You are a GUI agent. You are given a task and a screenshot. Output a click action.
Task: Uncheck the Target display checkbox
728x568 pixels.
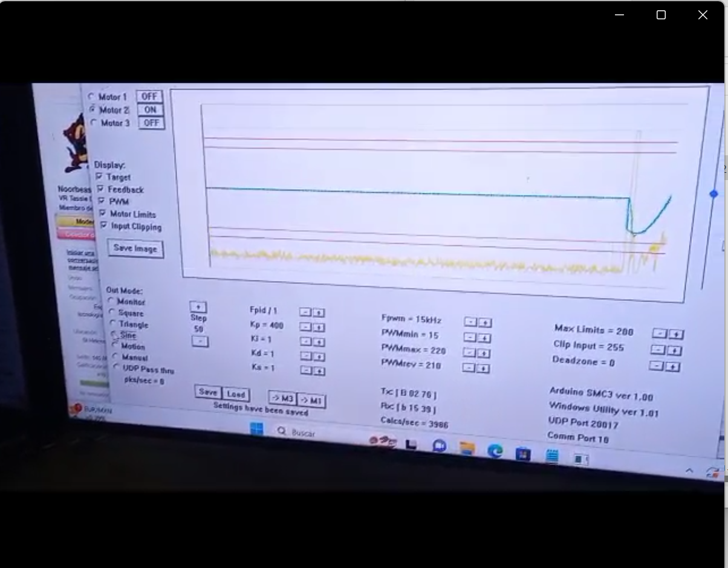click(99, 177)
